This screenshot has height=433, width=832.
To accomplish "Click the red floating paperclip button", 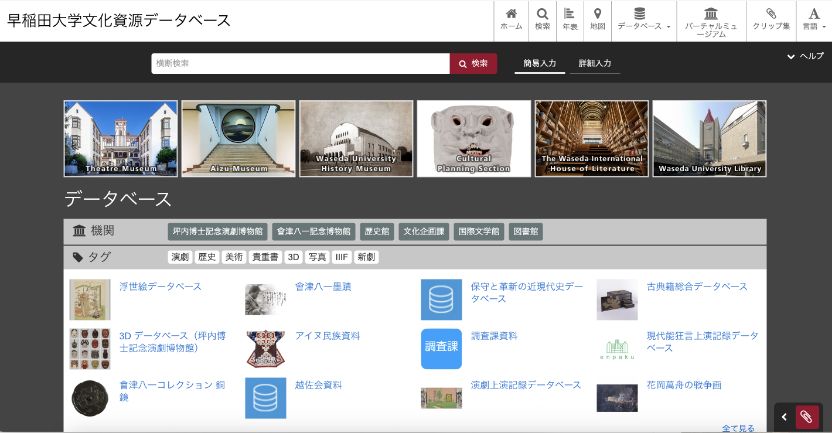I will [807, 417].
